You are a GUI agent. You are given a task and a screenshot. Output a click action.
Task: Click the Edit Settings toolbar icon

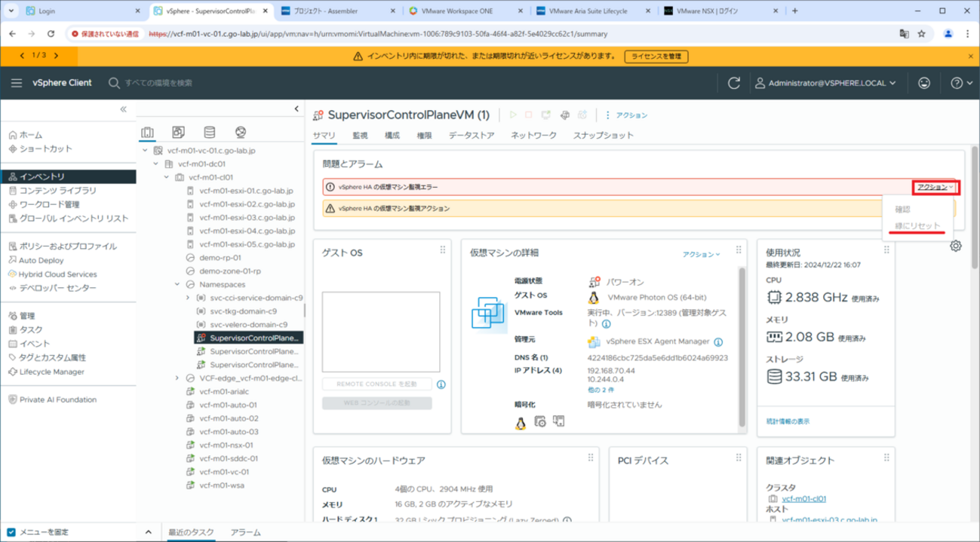pos(564,115)
